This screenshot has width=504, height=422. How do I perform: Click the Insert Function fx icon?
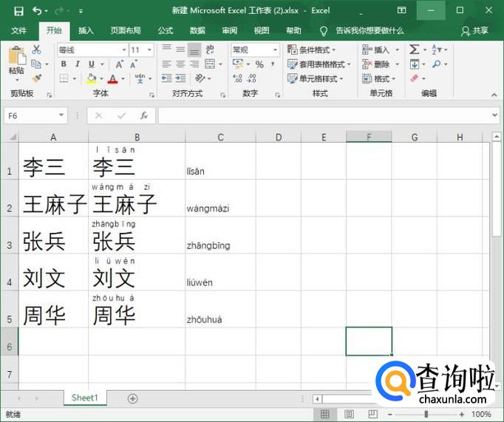click(144, 116)
